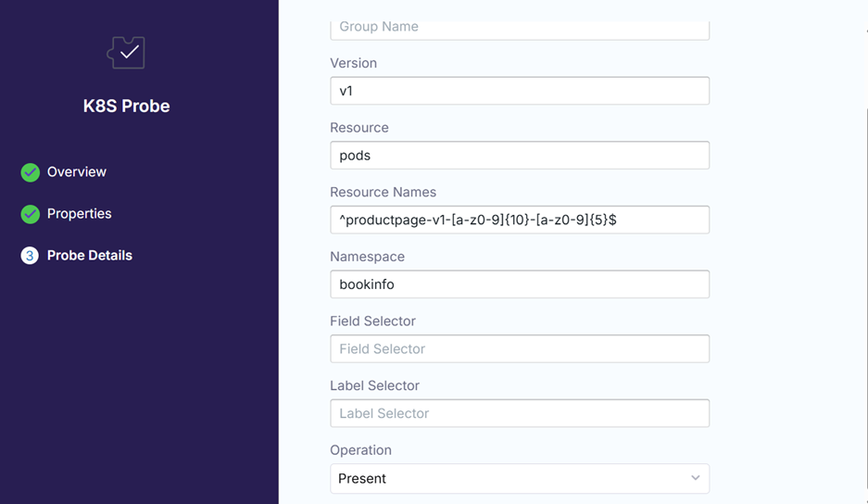Open the Operation dropdown showing Present
The width and height of the screenshot is (868, 504).
tap(519, 478)
